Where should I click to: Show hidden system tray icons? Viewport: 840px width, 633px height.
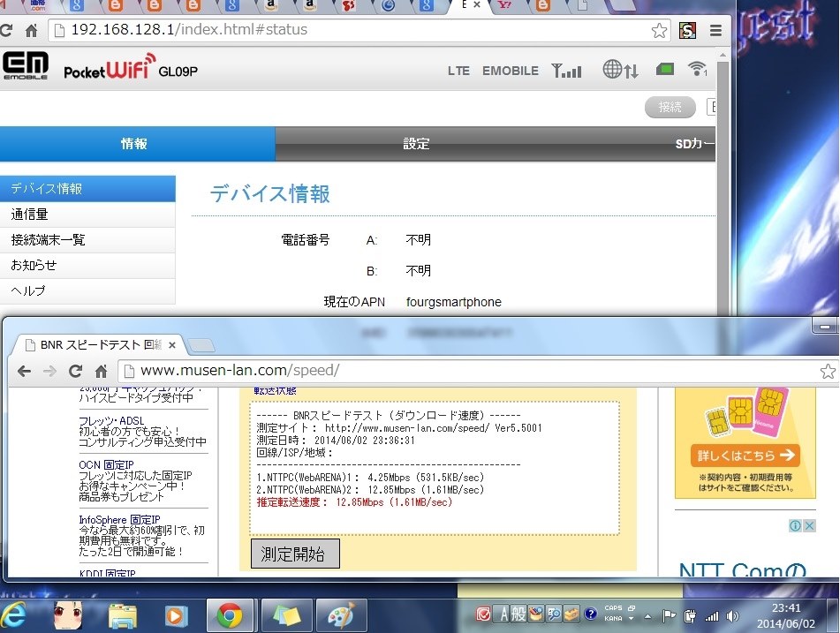pos(647,616)
